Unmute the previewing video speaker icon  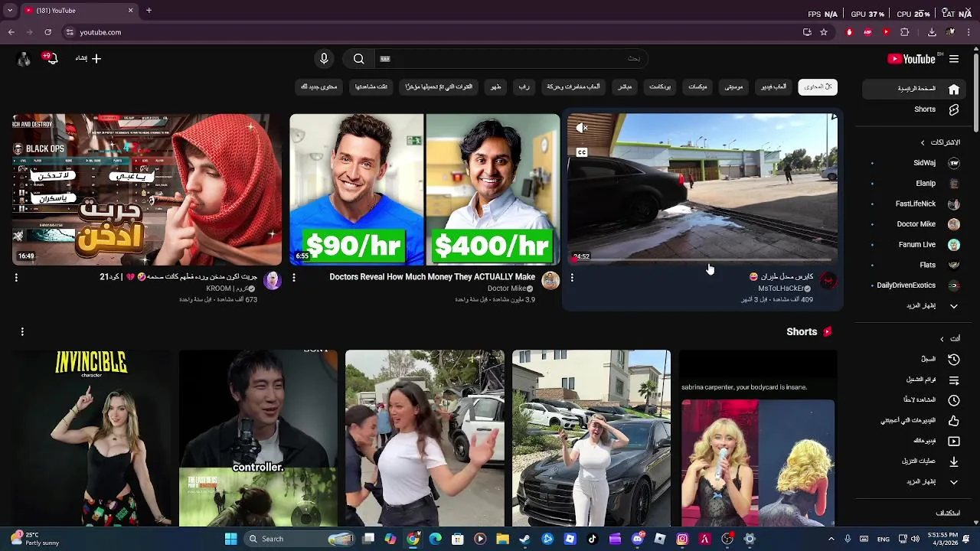(582, 128)
